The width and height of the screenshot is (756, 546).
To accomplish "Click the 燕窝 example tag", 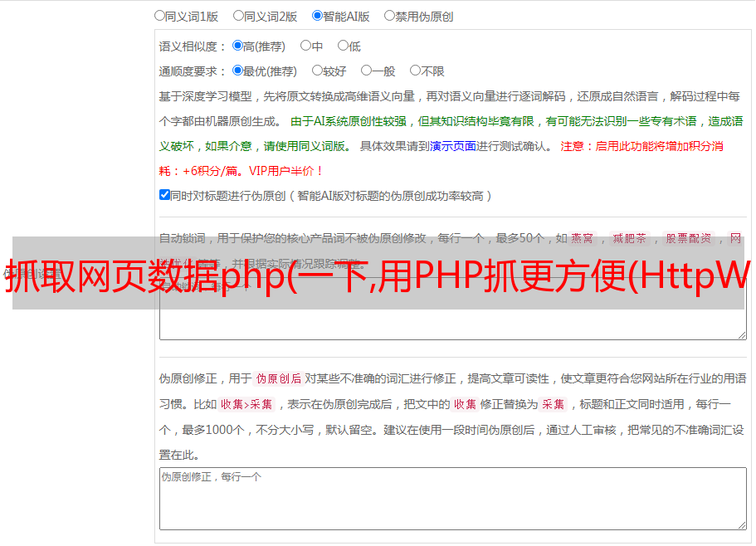I will tap(583, 238).
